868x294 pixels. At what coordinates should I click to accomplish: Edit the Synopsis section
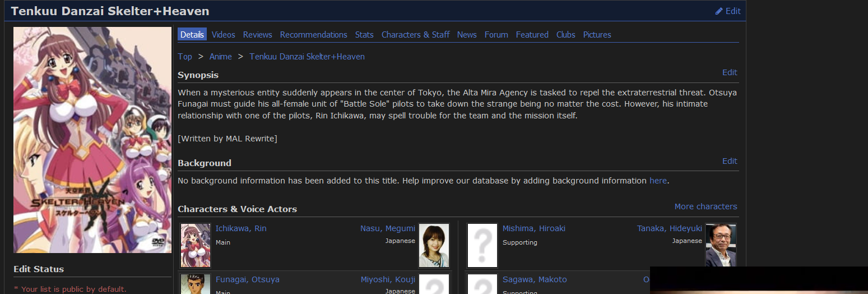(730, 72)
